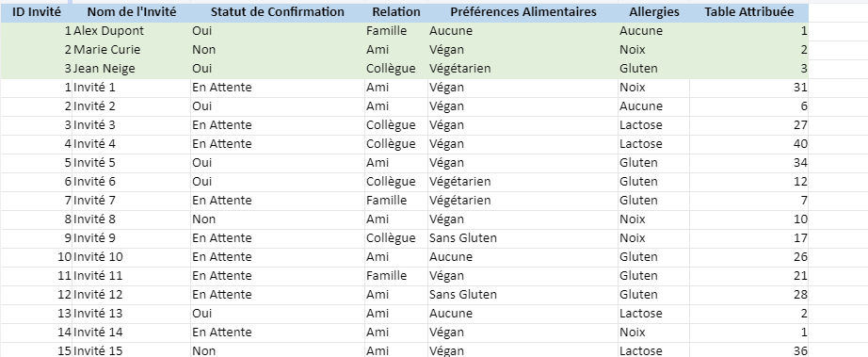
Task: Select the "ID Invité" header cell
Action: click(36, 12)
